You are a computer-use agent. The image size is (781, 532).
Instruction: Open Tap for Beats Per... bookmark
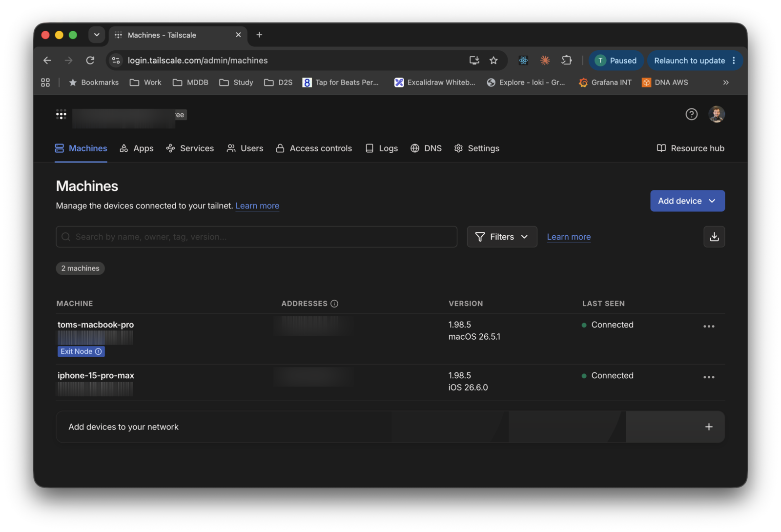tap(341, 82)
